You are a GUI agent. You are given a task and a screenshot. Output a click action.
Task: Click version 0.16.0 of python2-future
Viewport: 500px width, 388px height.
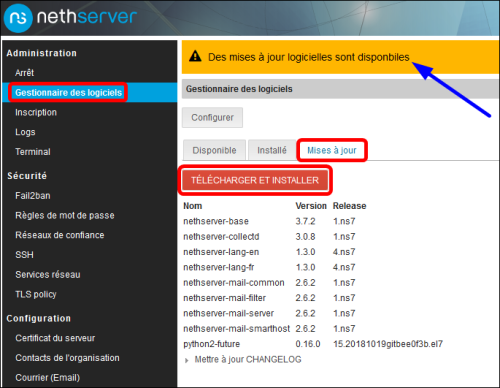pos(308,344)
